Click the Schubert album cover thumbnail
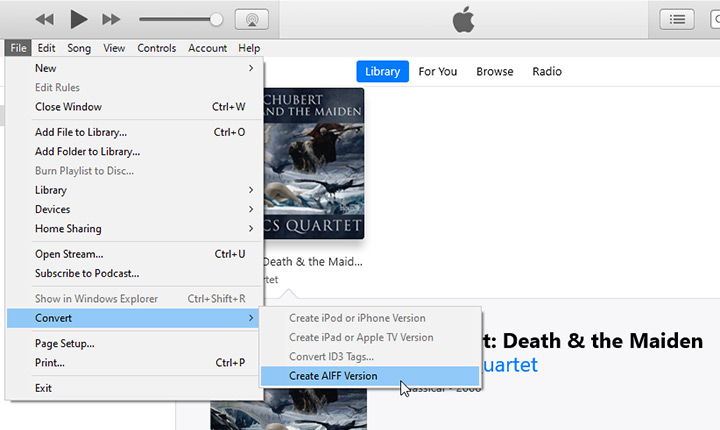The width and height of the screenshot is (720, 430). pyautogui.click(x=314, y=164)
